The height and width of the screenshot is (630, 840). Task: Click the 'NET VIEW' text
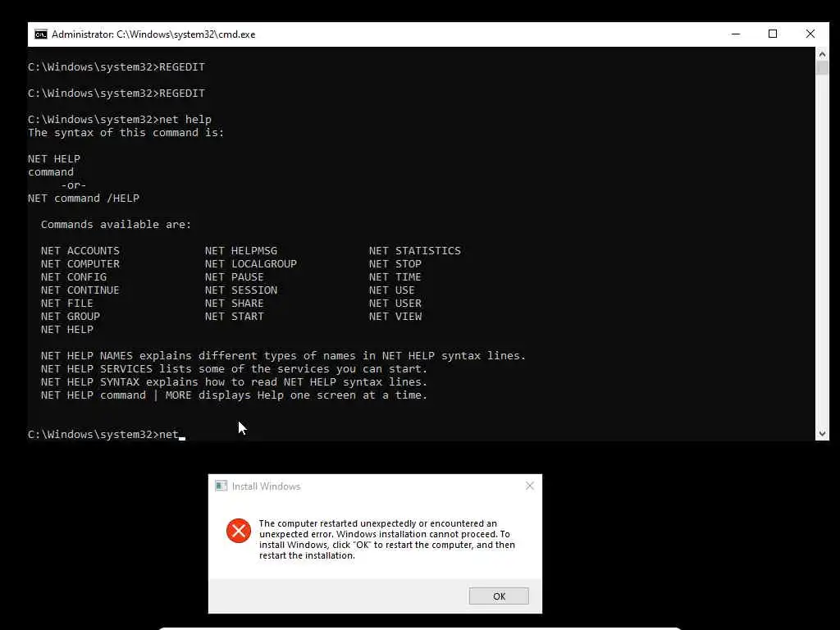[395, 317]
